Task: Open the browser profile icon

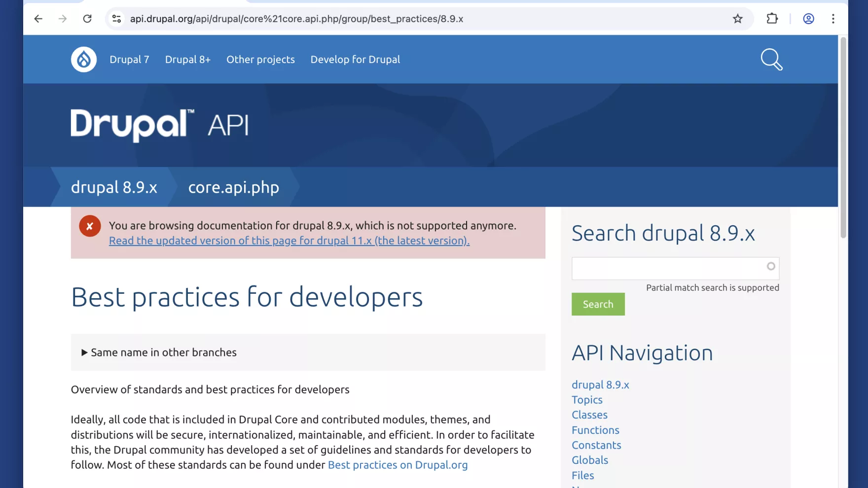Action: [808, 19]
